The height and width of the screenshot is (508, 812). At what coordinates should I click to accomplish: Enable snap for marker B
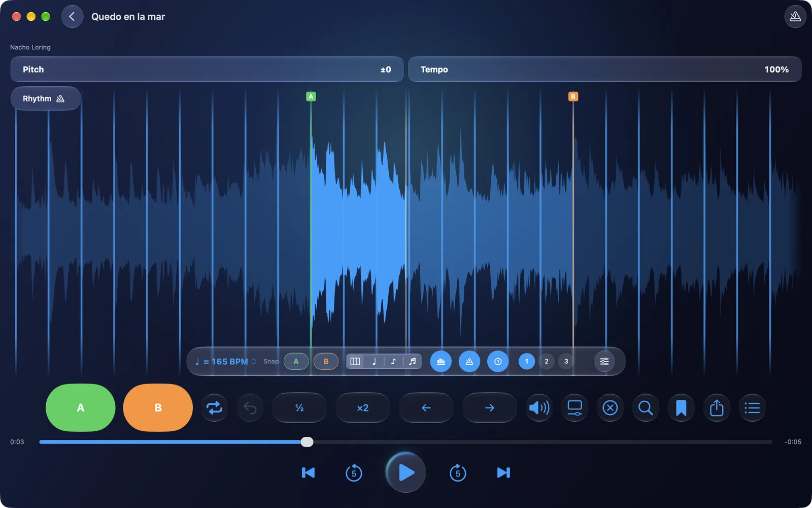[x=326, y=361]
